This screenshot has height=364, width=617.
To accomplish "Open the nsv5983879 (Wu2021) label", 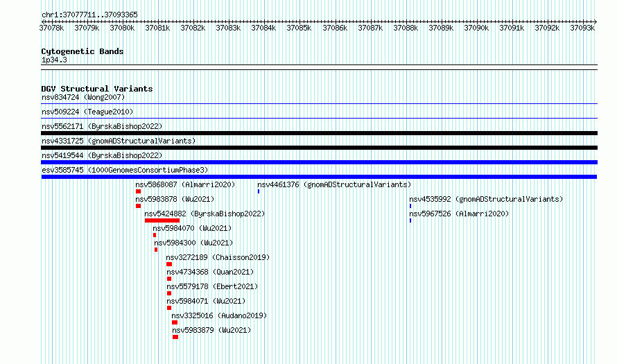I will [x=211, y=330].
